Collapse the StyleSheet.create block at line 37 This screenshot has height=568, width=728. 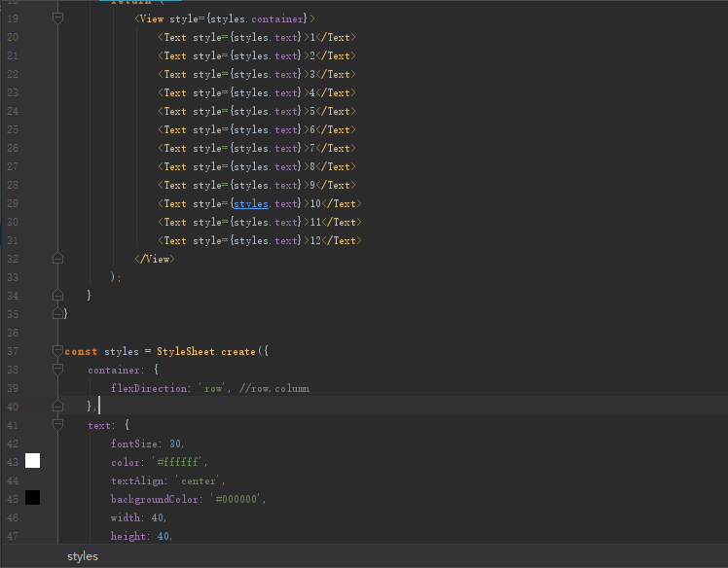pyautogui.click(x=57, y=351)
